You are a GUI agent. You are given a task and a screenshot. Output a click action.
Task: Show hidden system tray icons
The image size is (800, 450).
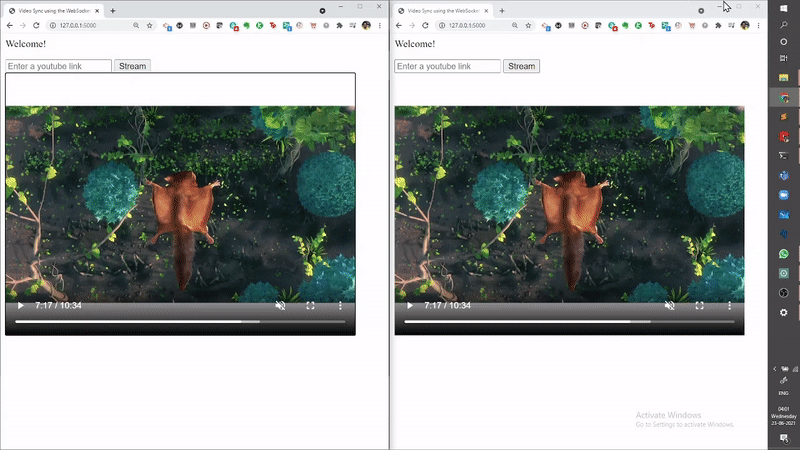(774, 369)
